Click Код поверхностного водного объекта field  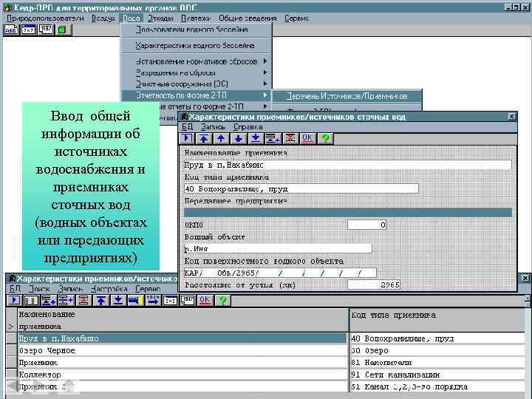pyautogui.click(x=280, y=273)
